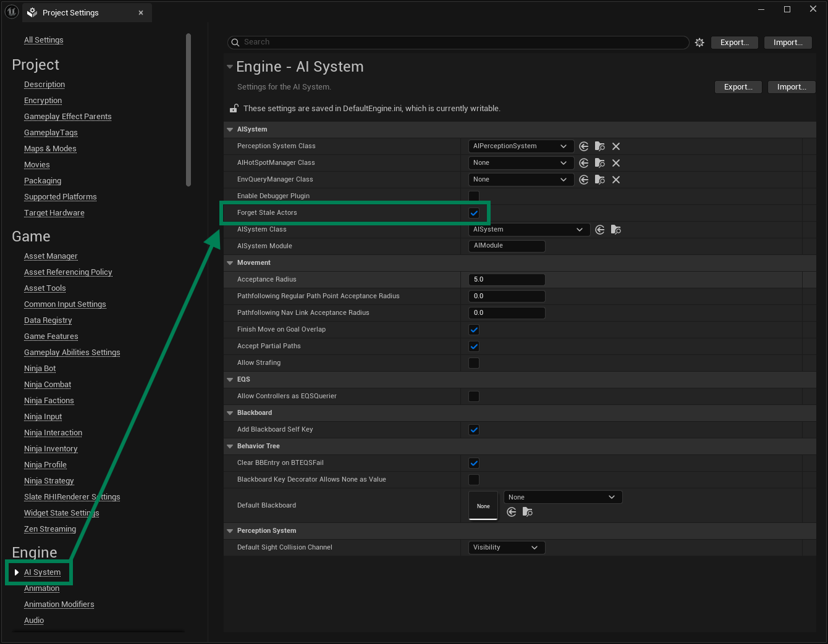Browse to Perception System Class in Content Browser
Image resolution: width=828 pixels, height=644 pixels.
(x=600, y=146)
